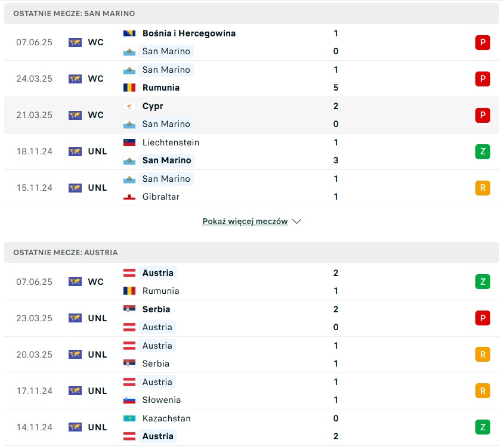
Task: Click the Ostatnie mecze: Austria header
Action: pos(252,252)
